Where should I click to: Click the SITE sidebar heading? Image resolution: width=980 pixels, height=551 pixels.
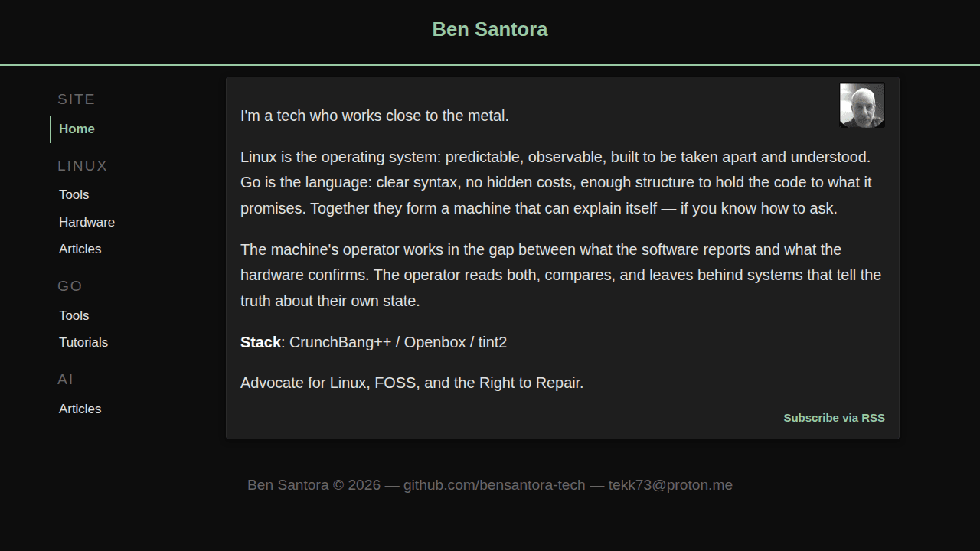coord(77,99)
